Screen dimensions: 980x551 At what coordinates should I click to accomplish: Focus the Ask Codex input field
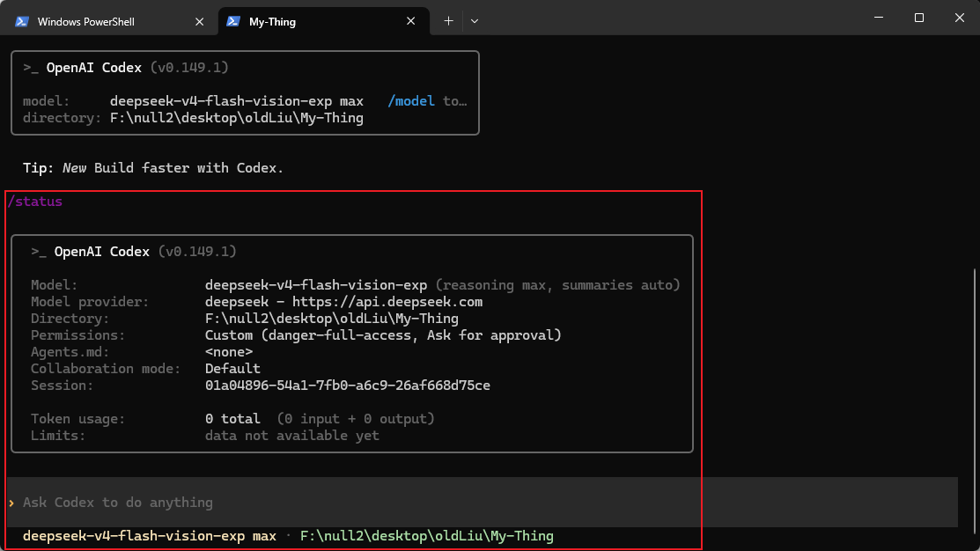[x=482, y=503]
